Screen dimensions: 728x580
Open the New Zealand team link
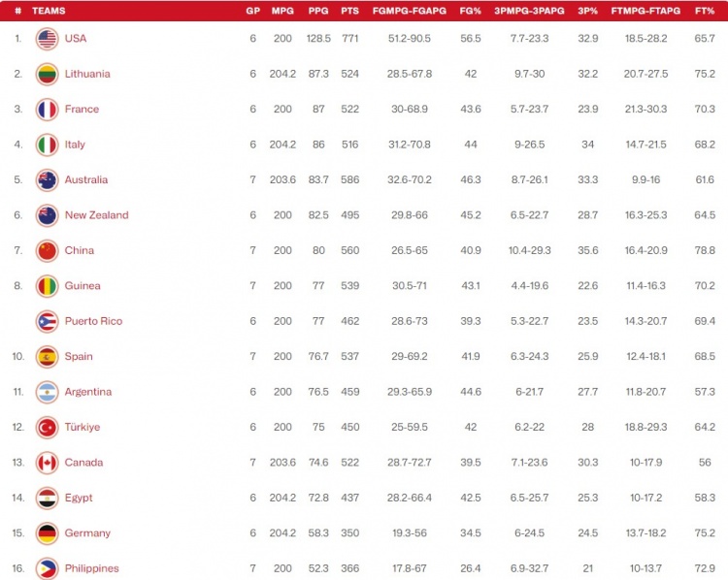click(96, 215)
